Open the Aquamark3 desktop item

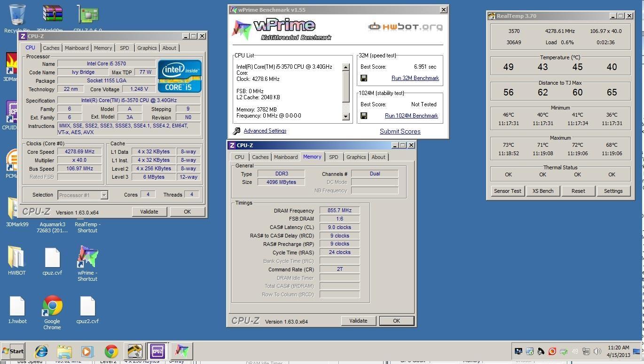pos(53,227)
